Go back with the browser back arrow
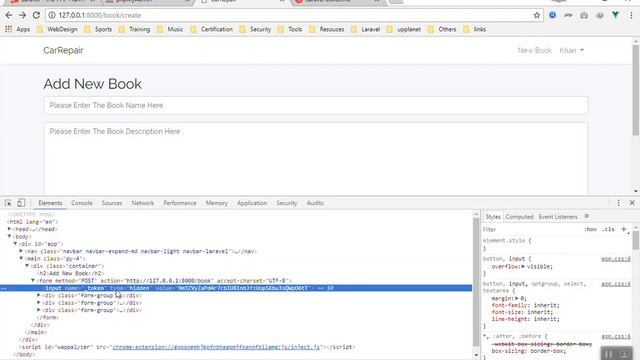Image resolution: width=640 pixels, height=360 pixels. coord(9,15)
